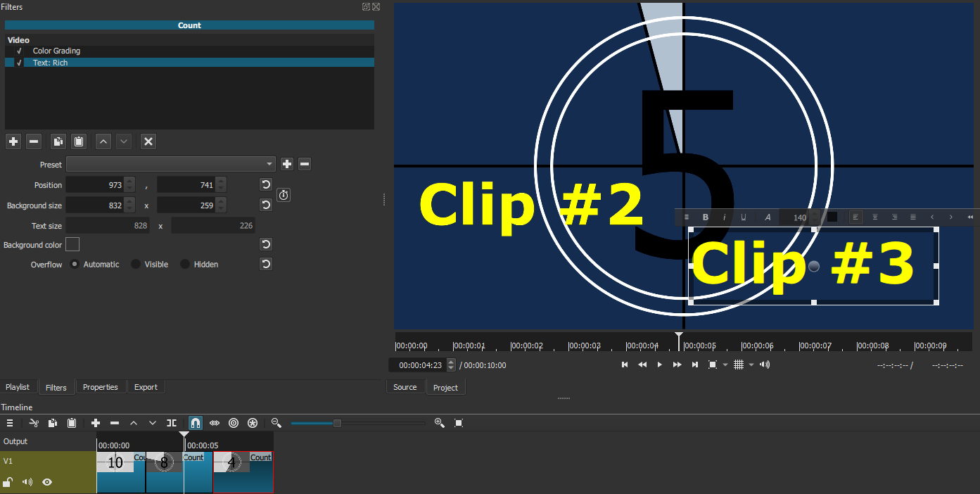Viewport: 980px width, 494px height.
Task: Open the font size spinner dropdown arrows
Action: [814, 217]
